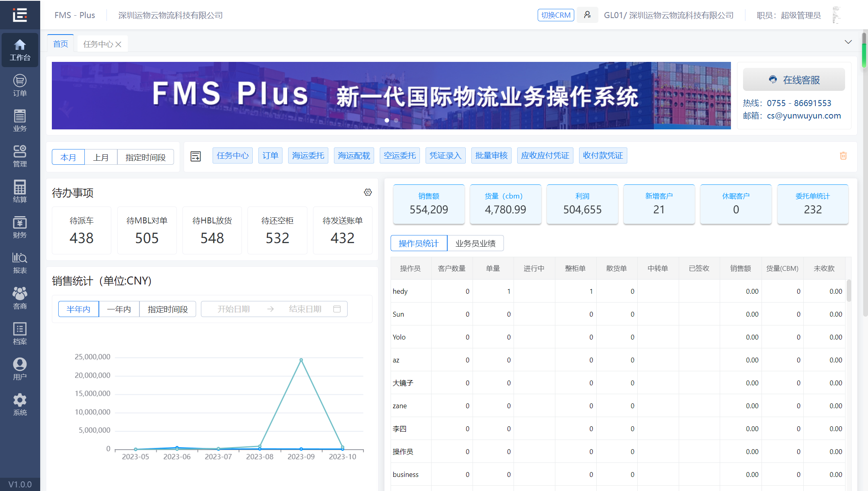Click the 开始日期 start date field
The height and width of the screenshot is (491, 868).
[233, 309]
